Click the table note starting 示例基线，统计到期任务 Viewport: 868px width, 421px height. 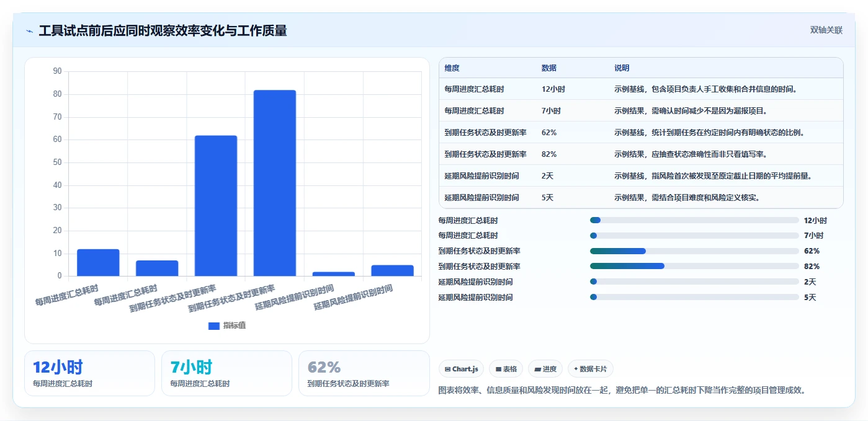tap(710, 133)
